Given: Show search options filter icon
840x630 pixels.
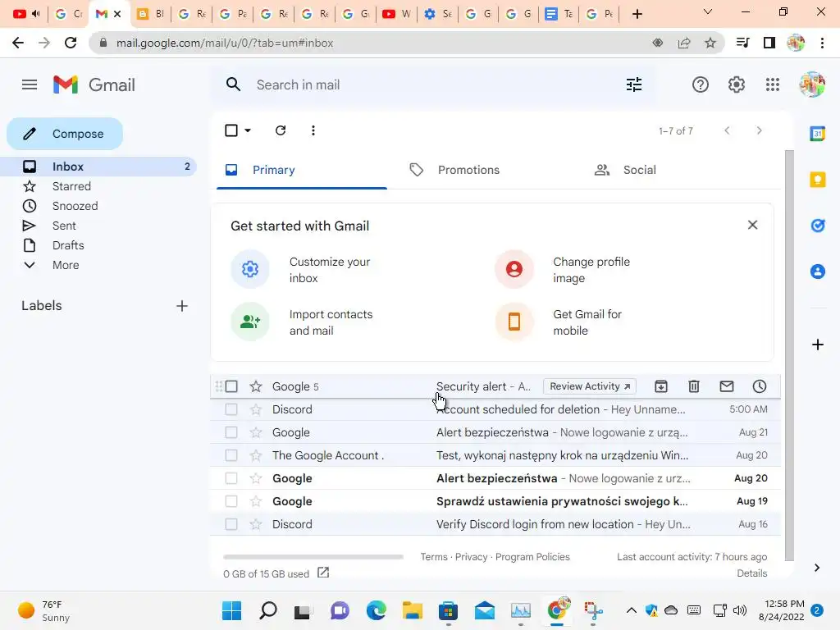Looking at the screenshot, I should coord(634,84).
